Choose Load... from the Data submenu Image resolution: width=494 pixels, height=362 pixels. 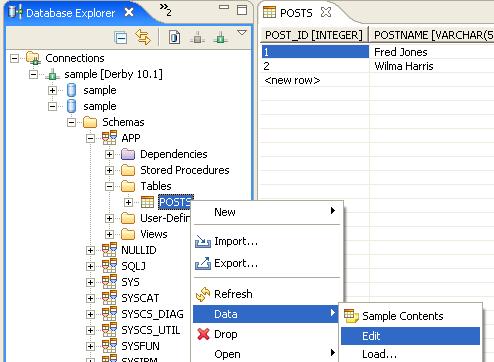click(x=410, y=354)
